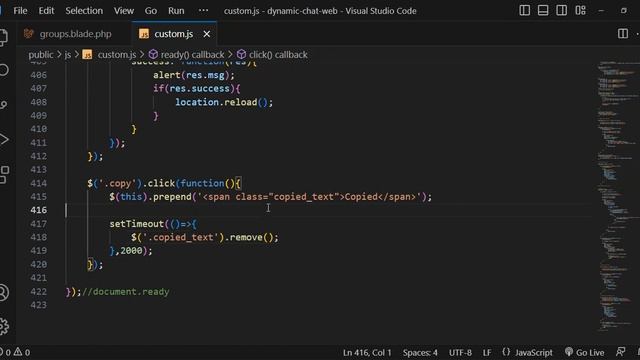The width and height of the screenshot is (640, 360).
Task: Open the ready() callback breadcrumb
Action: (x=192, y=55)
